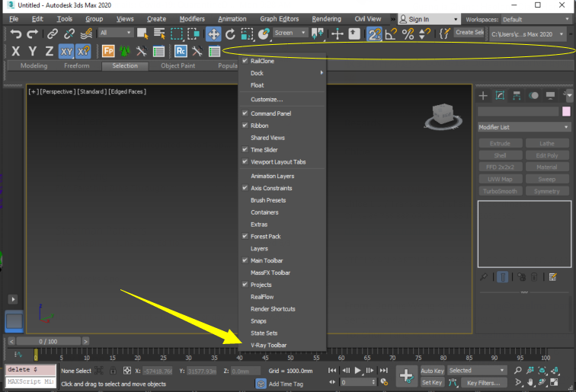The image size is (576, 392).
Task: Uncheck Command Panel in the context menu
Action: tap(282, 113)
